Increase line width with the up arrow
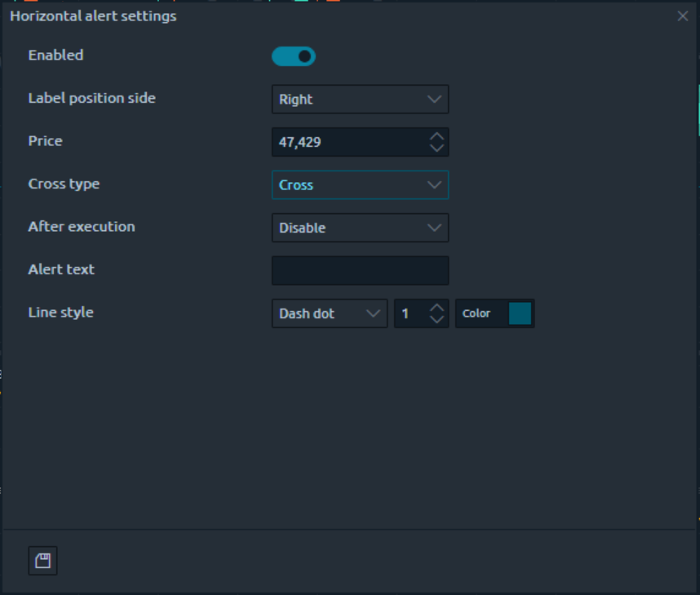Viewport: 700px width, 595px height. (437, 308)
